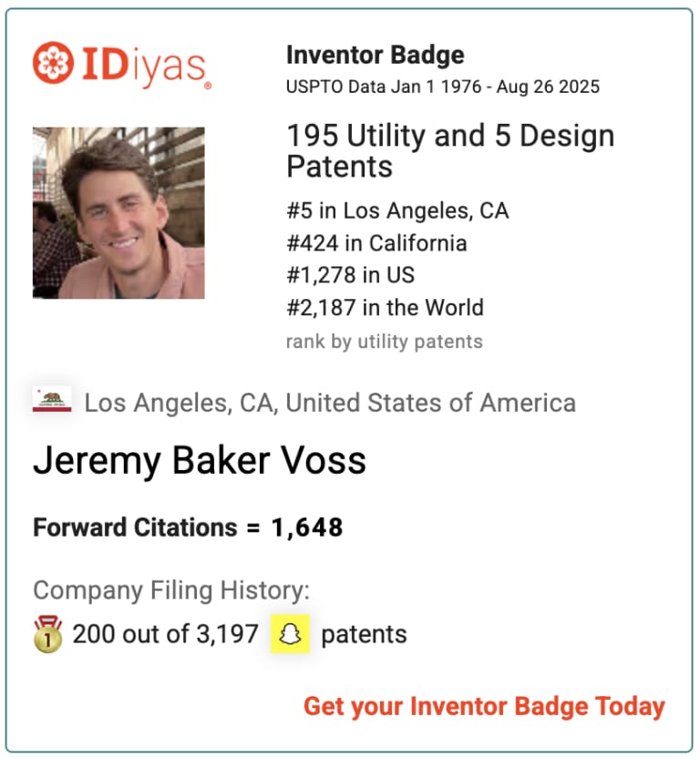The height and width of the screenshot is (758, 700).
Task: Click the #424 in California rank
Action: (376, 243)
